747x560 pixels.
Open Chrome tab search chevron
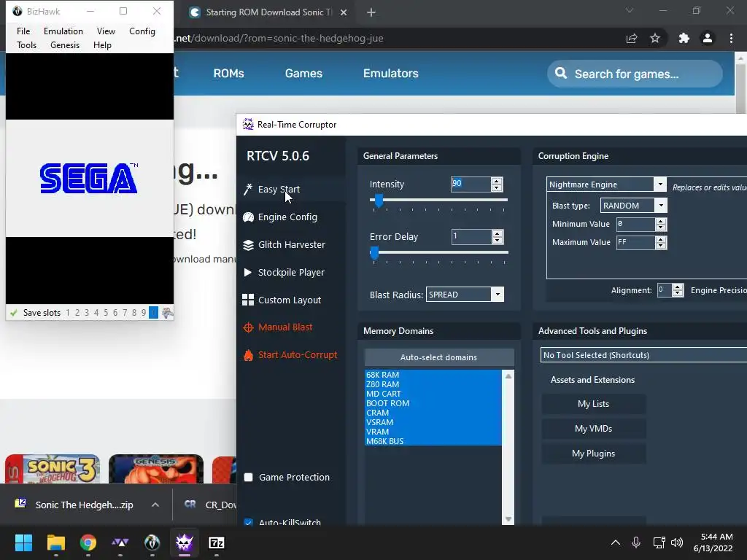click(x=630, y=10)
